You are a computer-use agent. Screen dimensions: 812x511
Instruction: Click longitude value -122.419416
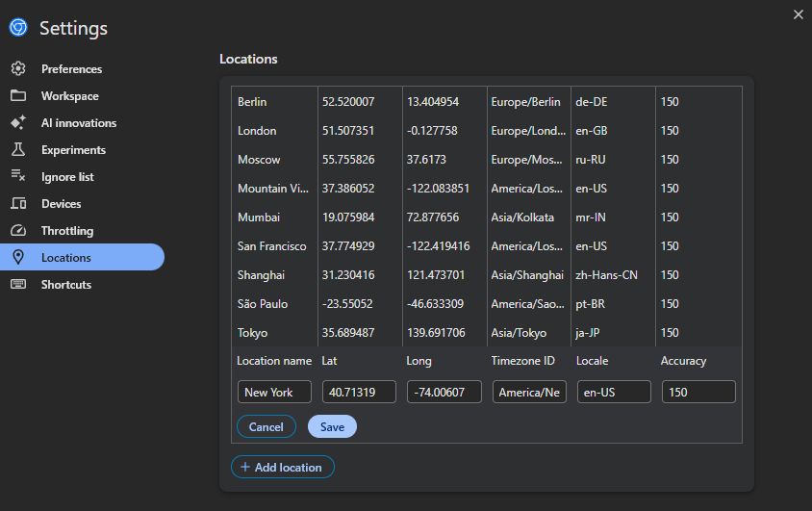click(x=438, y=246)
